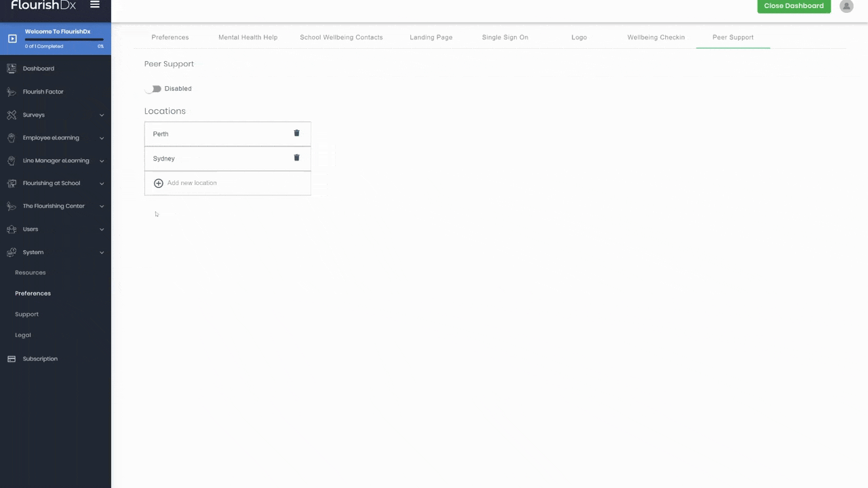Click the System sidebar icon

tap(12, 252)
